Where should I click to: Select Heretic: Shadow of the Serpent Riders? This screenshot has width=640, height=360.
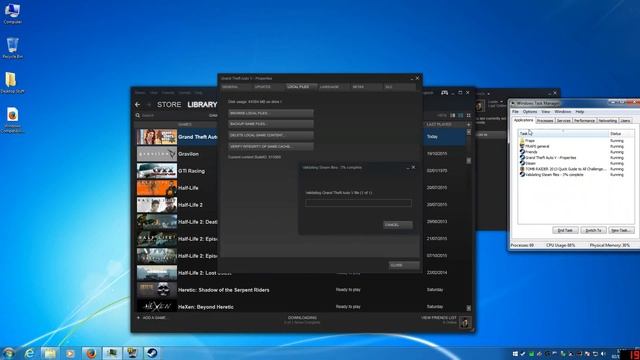[x=224, y=290]
